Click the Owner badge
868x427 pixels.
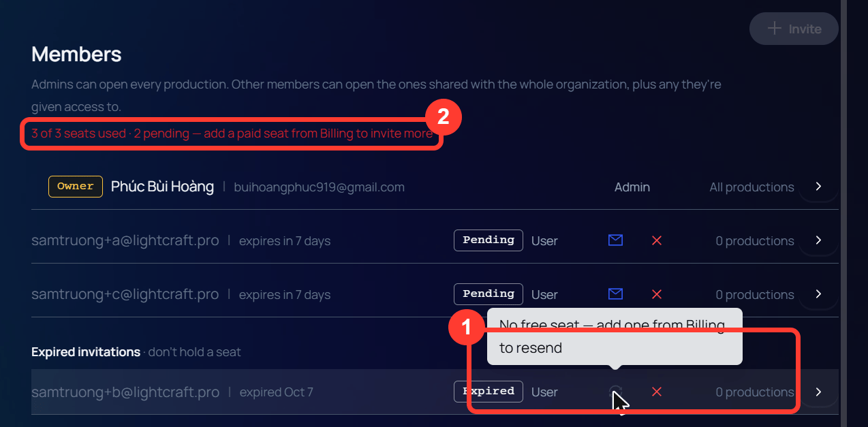coord(76,187)
